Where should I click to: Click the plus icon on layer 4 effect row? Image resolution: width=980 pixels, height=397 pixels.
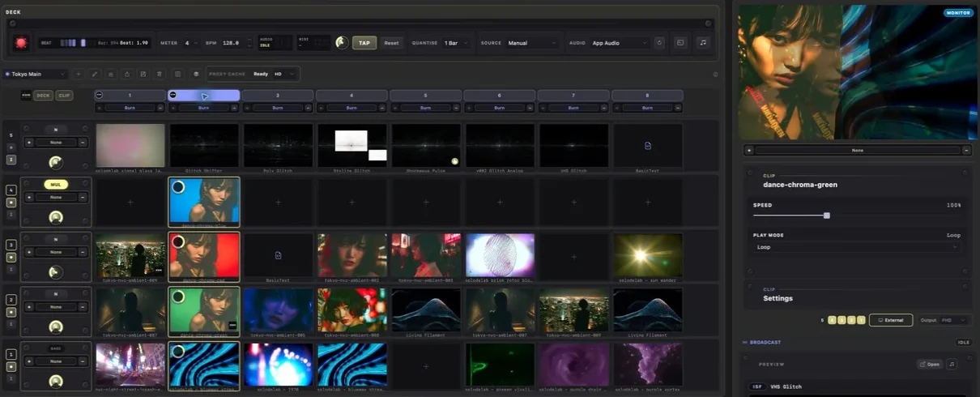[x=30, y=197]
